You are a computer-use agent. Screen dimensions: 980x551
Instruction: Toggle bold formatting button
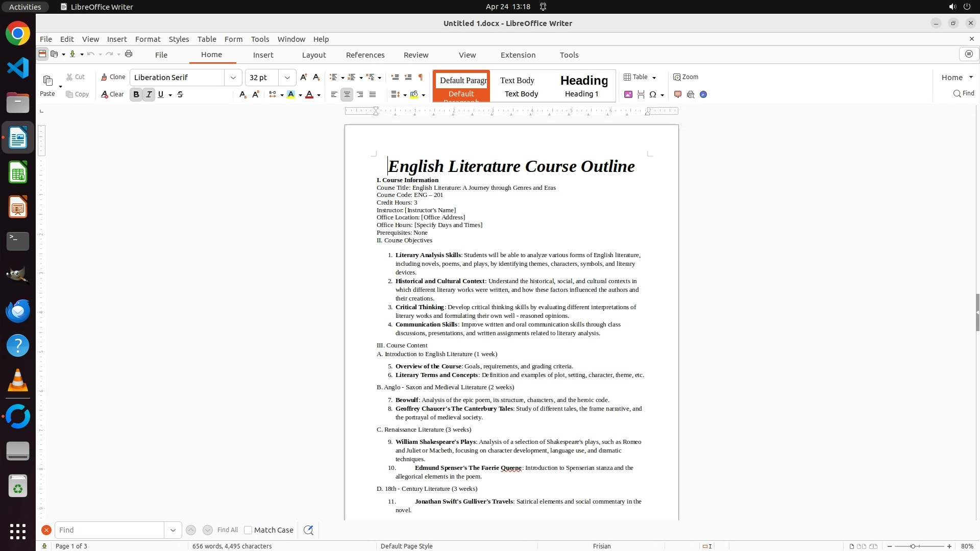(x=136, y=94)
